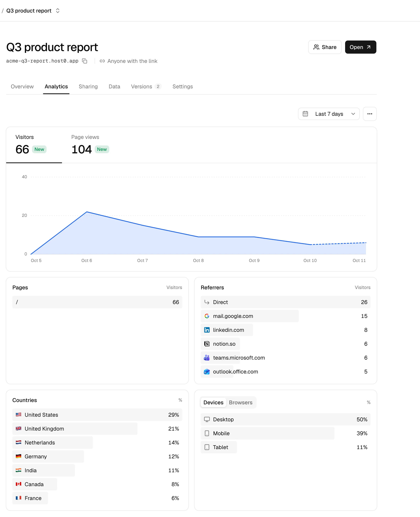Image resolution: width=420 pixels, height=517 pixels.
Task: Open the Last 7 days dropdown
Action: tap(329, 114)
